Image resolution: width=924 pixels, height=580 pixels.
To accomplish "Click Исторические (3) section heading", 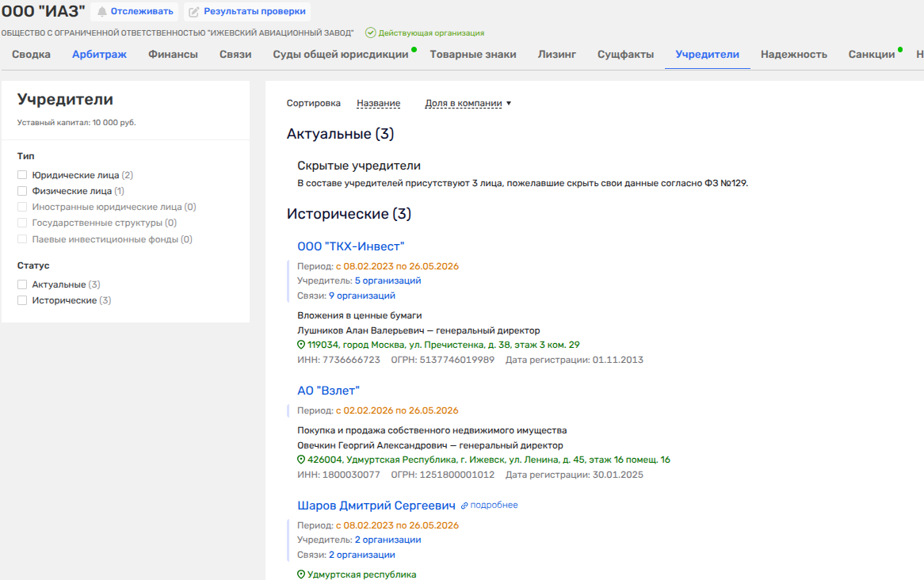I will pyautogui.click(x=349, y=214).
